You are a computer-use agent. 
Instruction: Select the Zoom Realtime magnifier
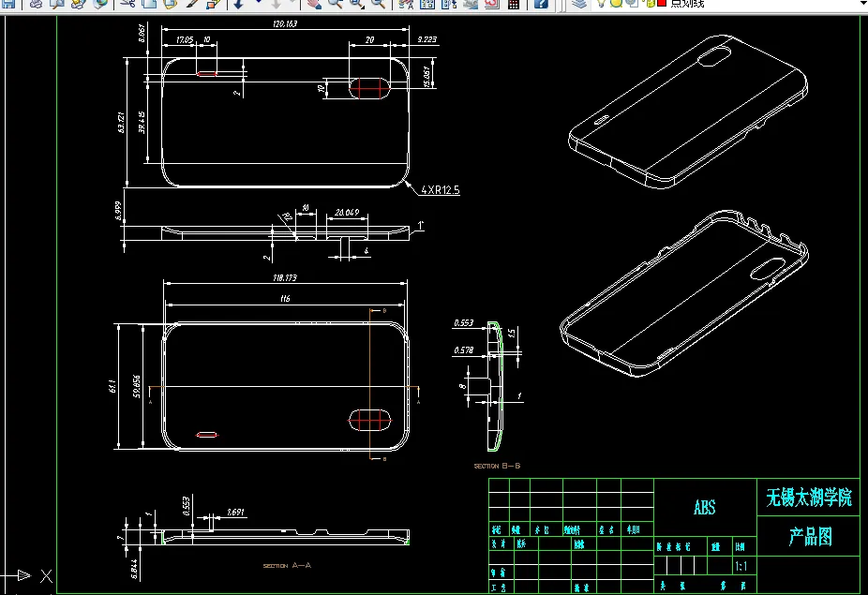coord(335,4)
